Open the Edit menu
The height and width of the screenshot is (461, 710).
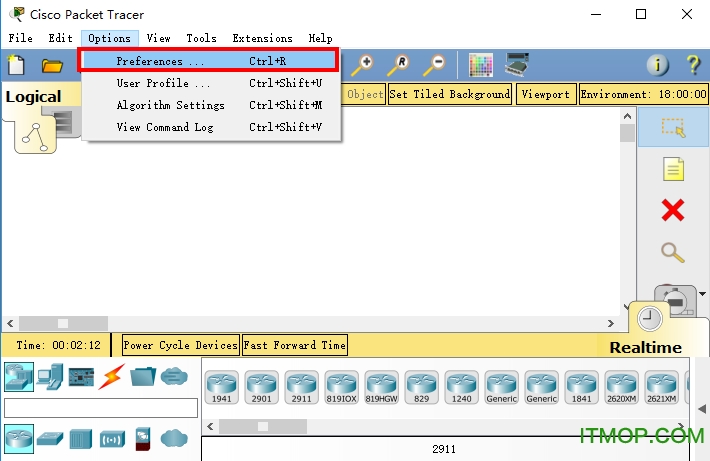pyautogui.click(x=61, y=38)
